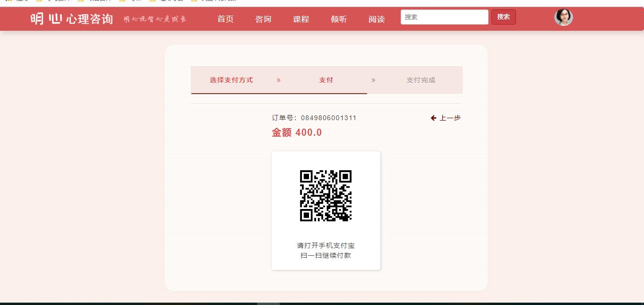This screenshot has width=644, height=305.
Task: Select the 支付完成 step tab
Action: click(421, 80)
